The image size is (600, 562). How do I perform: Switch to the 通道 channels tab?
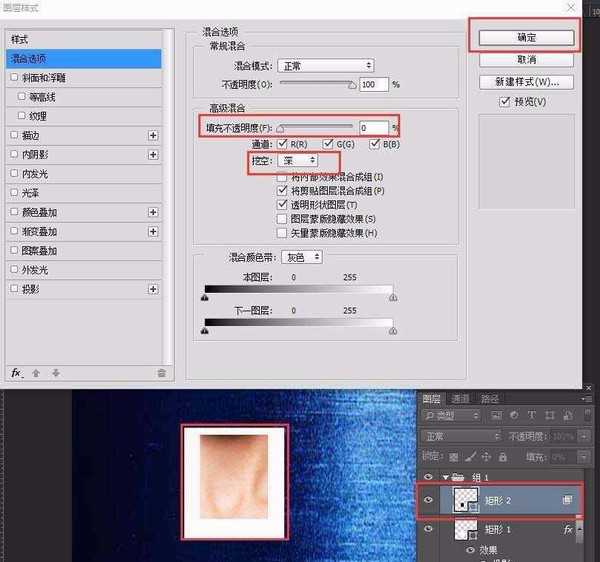[461, 398]
